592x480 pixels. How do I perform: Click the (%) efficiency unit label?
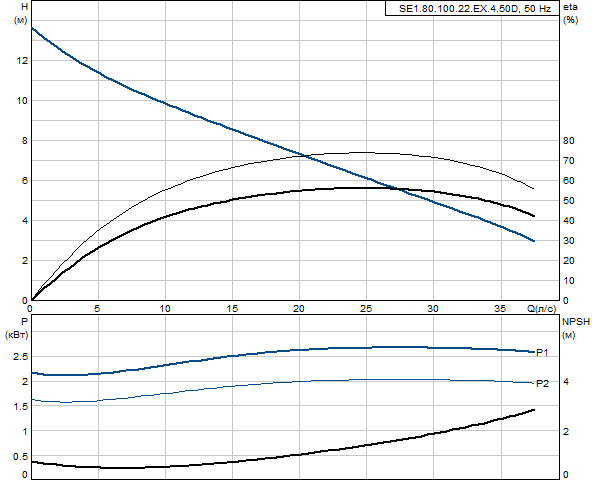[x=570, y=20]
